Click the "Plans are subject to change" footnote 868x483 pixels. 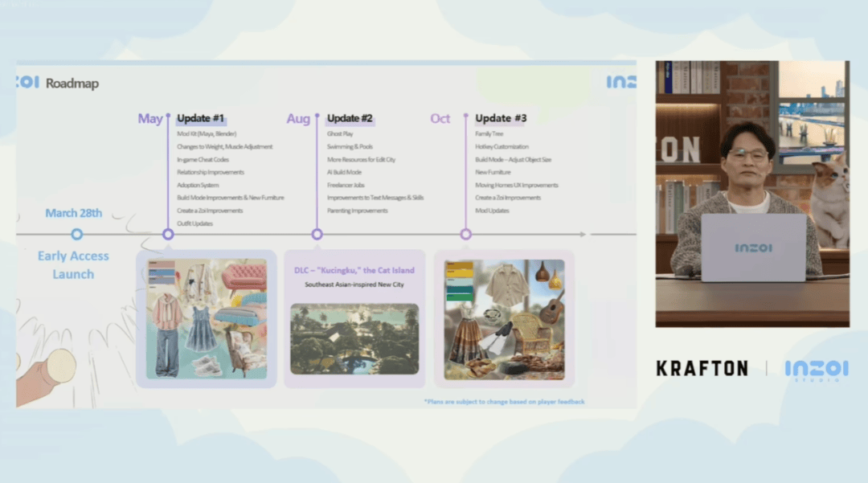click(x=504, y=402)
